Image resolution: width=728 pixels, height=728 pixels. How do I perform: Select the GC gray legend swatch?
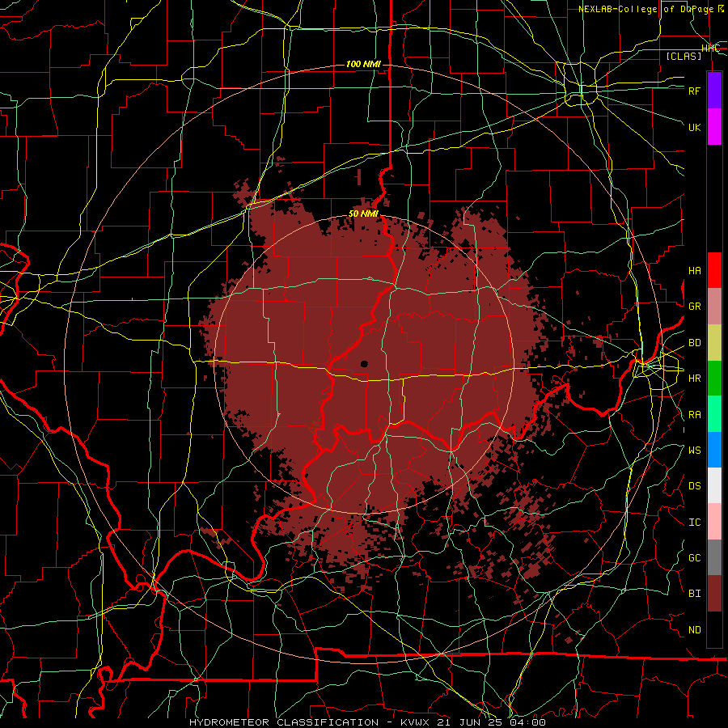pos(714,557)
